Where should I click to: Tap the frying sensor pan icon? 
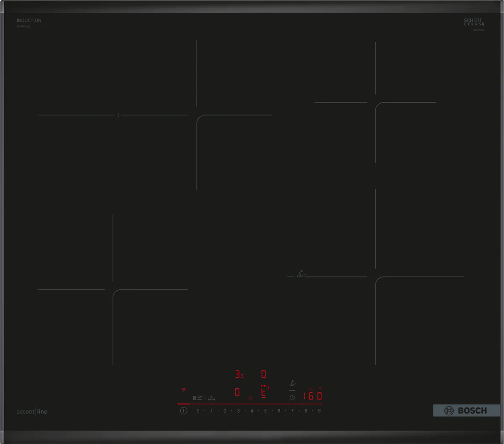293,383
